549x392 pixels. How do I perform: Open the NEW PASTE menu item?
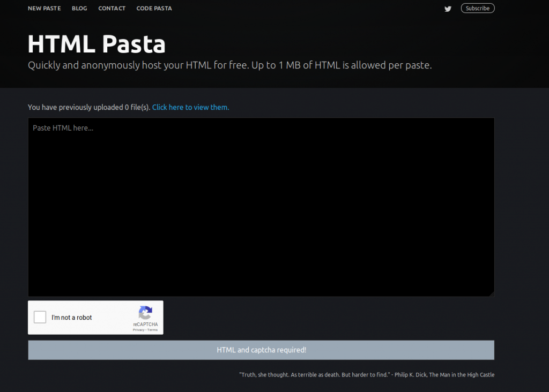tap(44, 9)
